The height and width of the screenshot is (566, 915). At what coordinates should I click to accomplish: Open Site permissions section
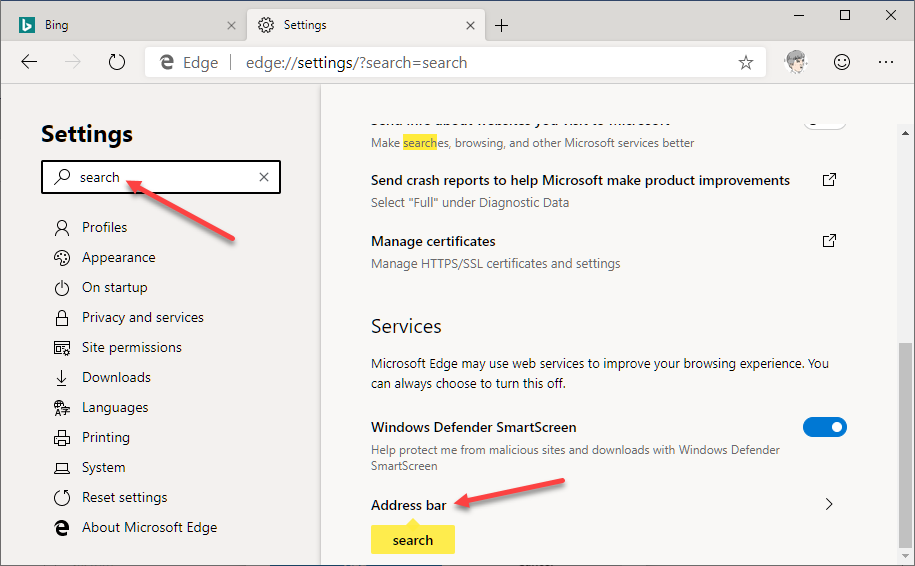(x=131, y=347)
